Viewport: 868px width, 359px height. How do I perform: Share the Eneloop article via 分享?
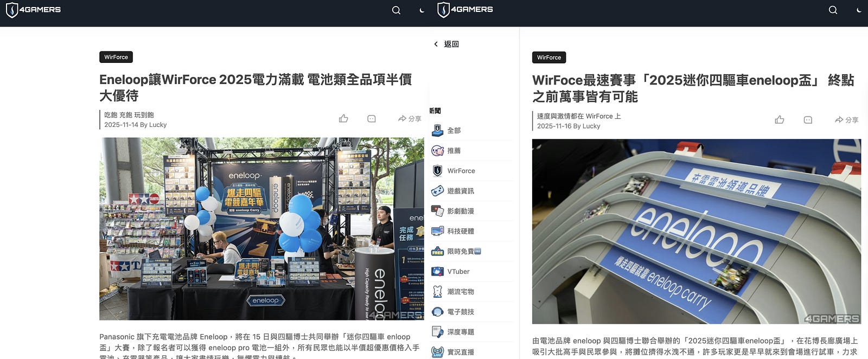pos(410,118)
